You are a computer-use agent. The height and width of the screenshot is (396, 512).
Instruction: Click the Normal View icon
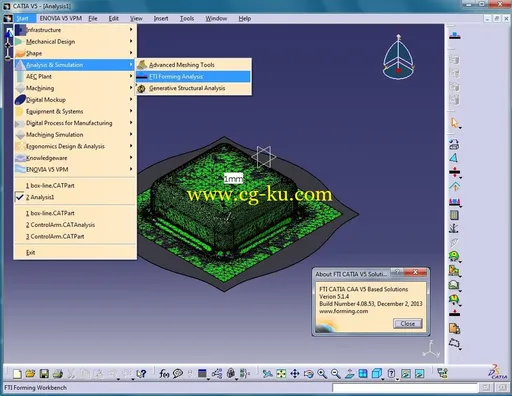click(349, 374)
